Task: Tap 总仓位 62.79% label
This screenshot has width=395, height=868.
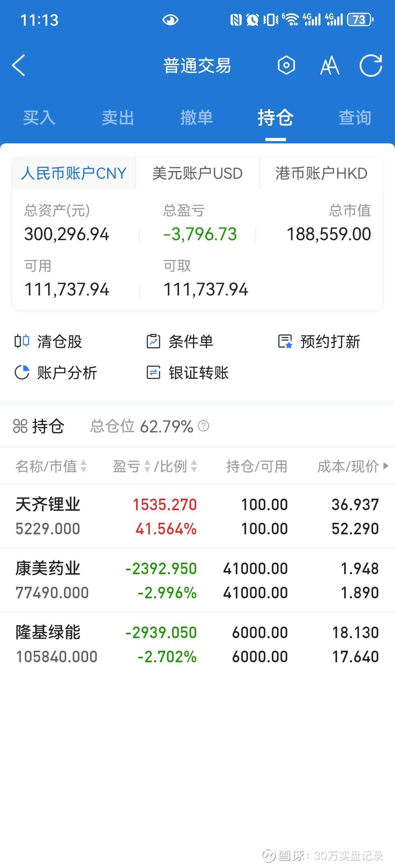Action: (142, 426)
